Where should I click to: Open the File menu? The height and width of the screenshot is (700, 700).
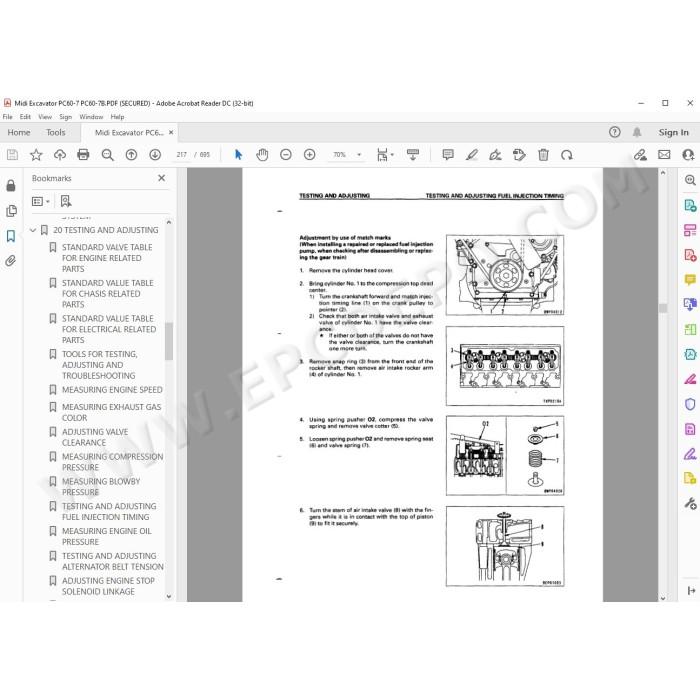click(8, 117)
